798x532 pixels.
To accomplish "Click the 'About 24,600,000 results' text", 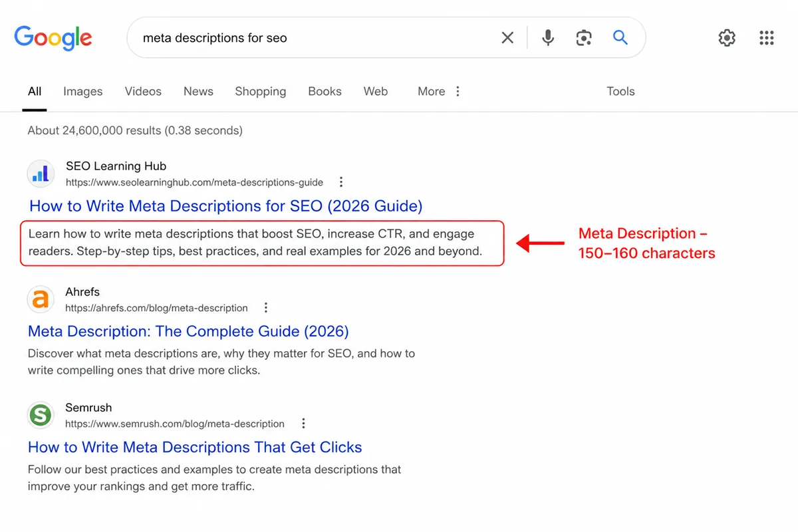I will (x=135, y=130).
